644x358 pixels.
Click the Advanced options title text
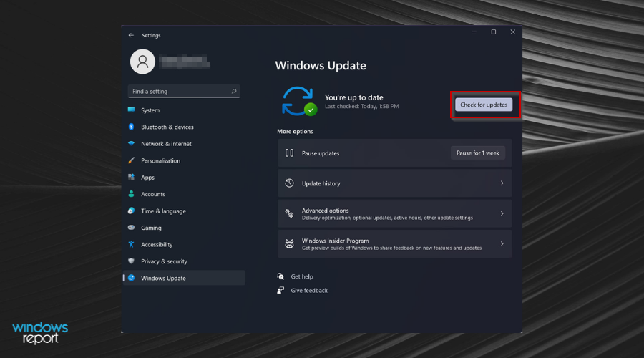[326, 211]
